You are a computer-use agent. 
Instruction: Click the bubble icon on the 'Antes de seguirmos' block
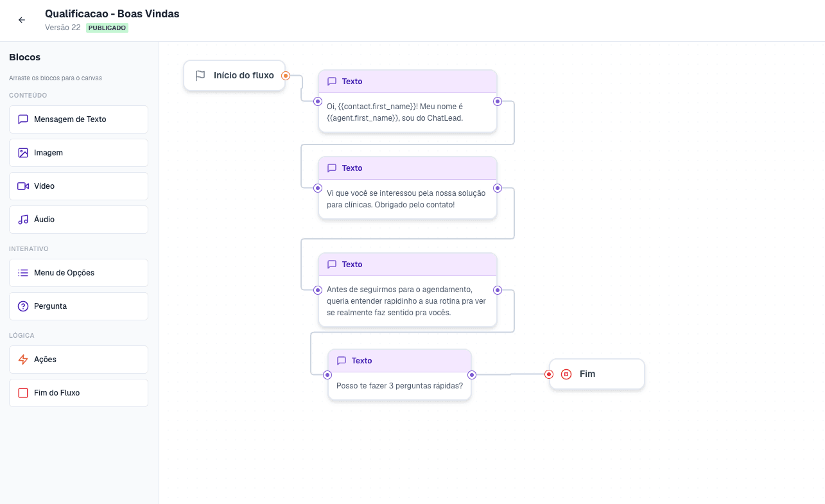332,265
